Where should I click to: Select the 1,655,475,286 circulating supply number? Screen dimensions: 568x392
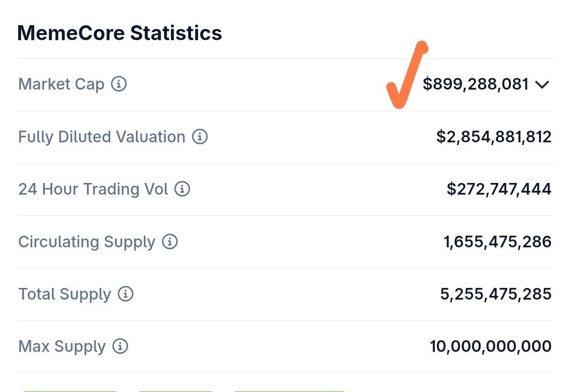pos(497,242)
